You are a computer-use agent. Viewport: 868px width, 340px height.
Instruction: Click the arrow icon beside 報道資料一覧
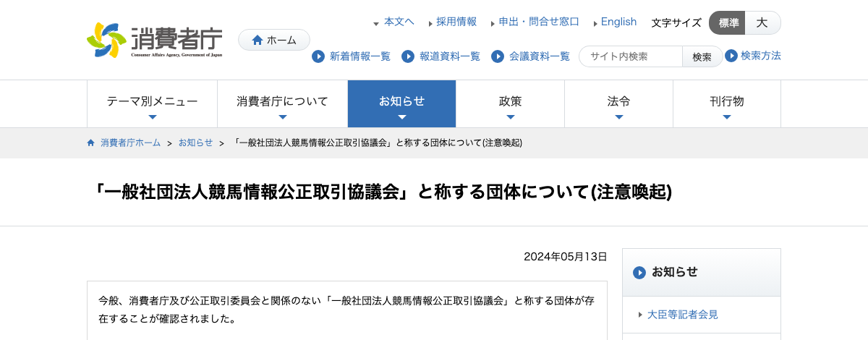tap(408, 56)
